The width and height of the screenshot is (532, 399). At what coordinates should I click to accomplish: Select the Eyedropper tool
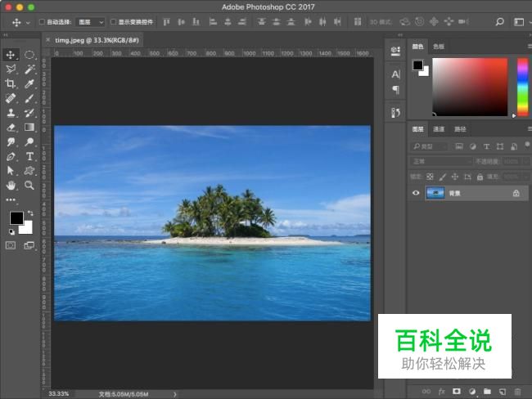[x=29, y=83]
